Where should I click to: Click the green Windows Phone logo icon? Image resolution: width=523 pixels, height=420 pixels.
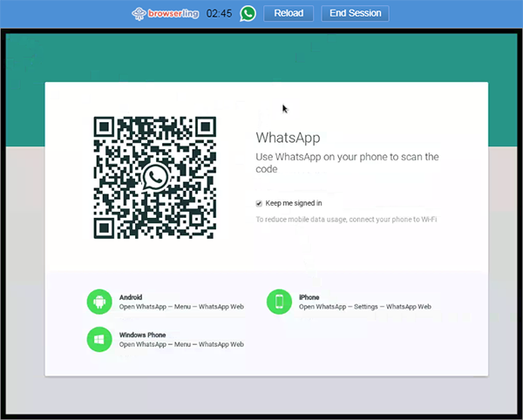[x=99, y=339]
